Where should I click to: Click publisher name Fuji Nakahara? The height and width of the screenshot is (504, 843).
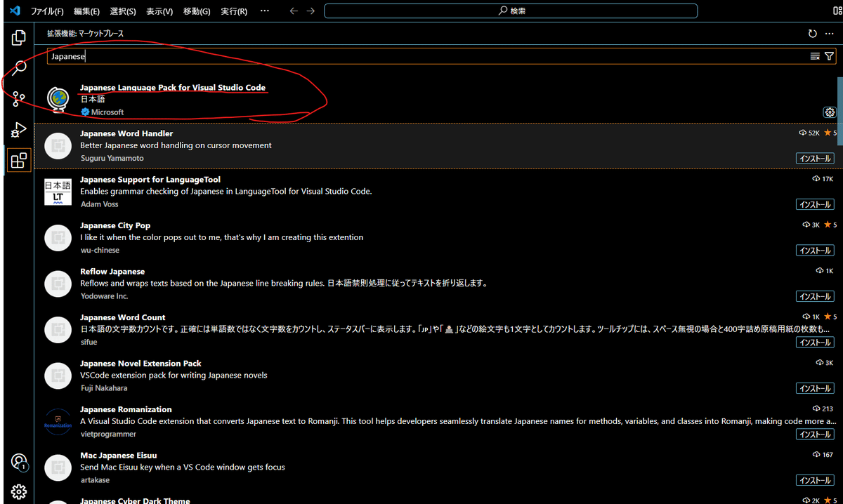pyautogui.click(x=104, y=388)
